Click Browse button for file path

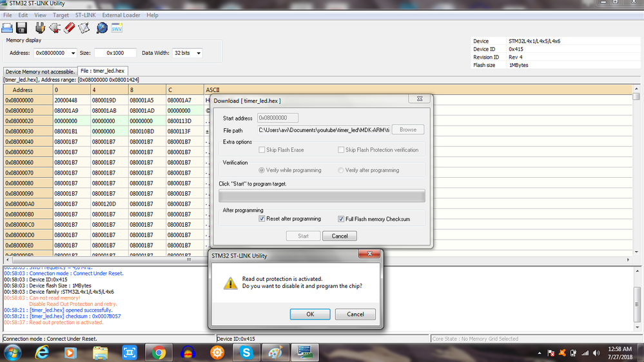point(408,129)
